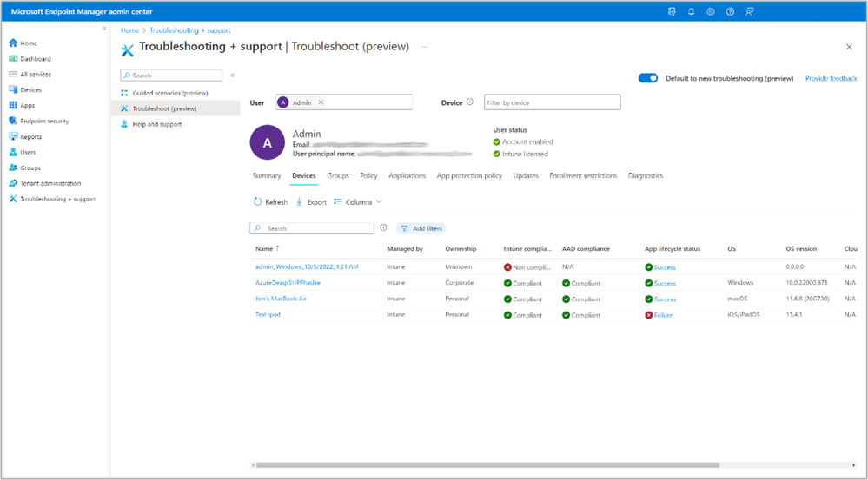Select Troubleshoot (preview) menu item

pyautogui.click(x=176, y=108)
